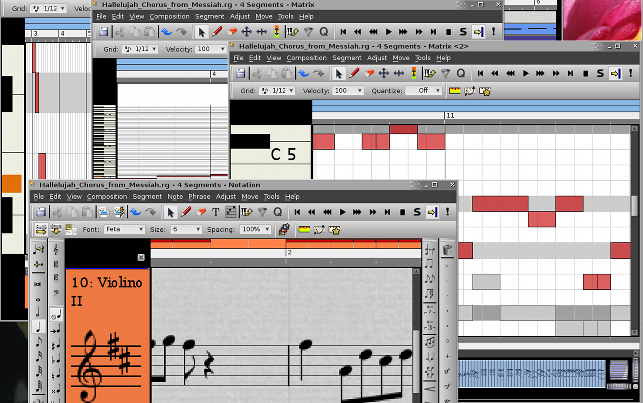643x403 pixels.
Task: Toggle the multi-page layout icon in Notation
Action: coord(71,229)
